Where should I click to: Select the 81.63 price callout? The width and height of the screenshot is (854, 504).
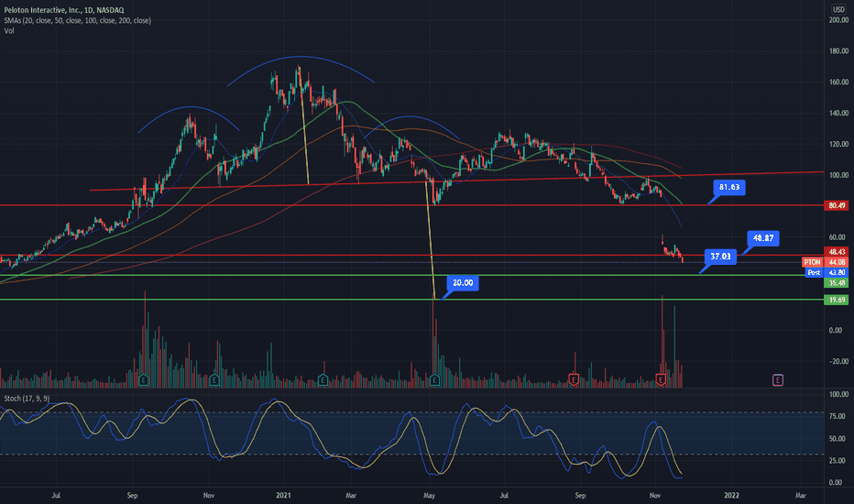(729, 188)
